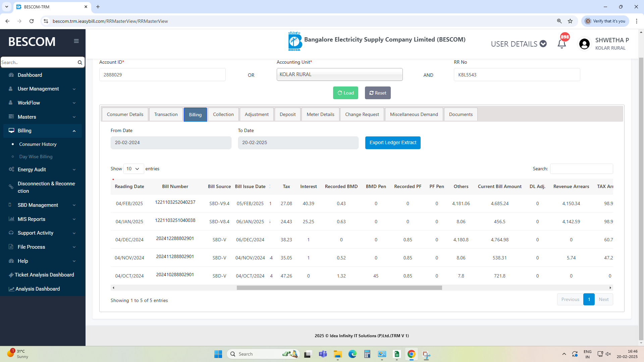Open Dashboard from the sidebar
The width and height of the screenshot is (644, 362).
[30, 75]
